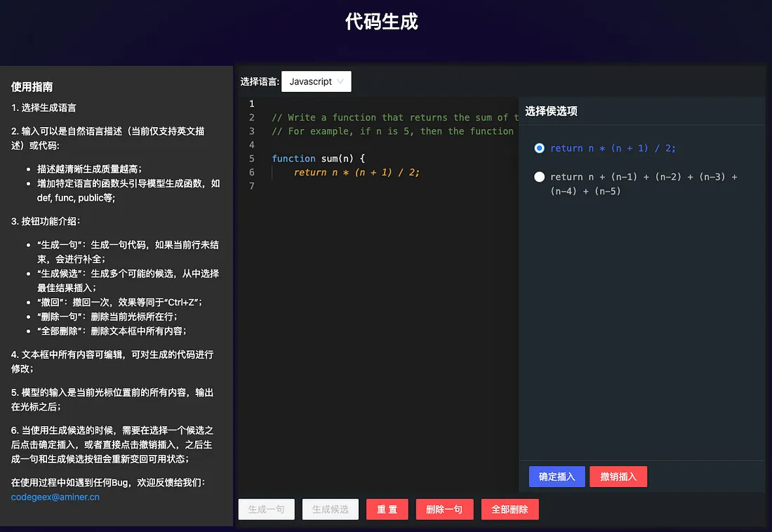This screenshot has height=532, width=772.
Task: Click the 代码生成 page title
Action: click(382, 22)
